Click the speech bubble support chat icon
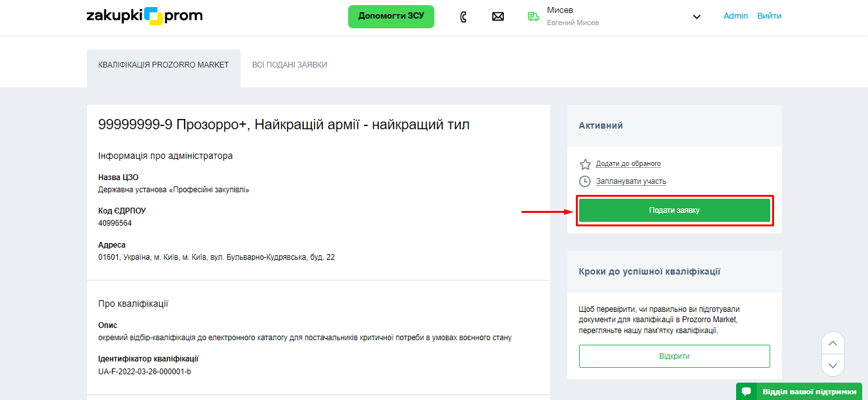The height and width of the screenshot is (400, 868). click(x=746, y=392)
